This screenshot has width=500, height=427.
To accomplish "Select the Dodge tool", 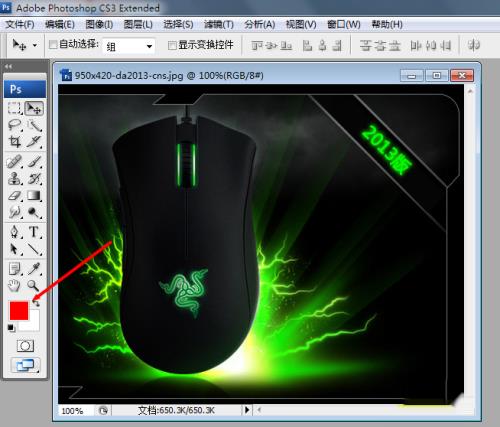I will [x=34, y=212].
